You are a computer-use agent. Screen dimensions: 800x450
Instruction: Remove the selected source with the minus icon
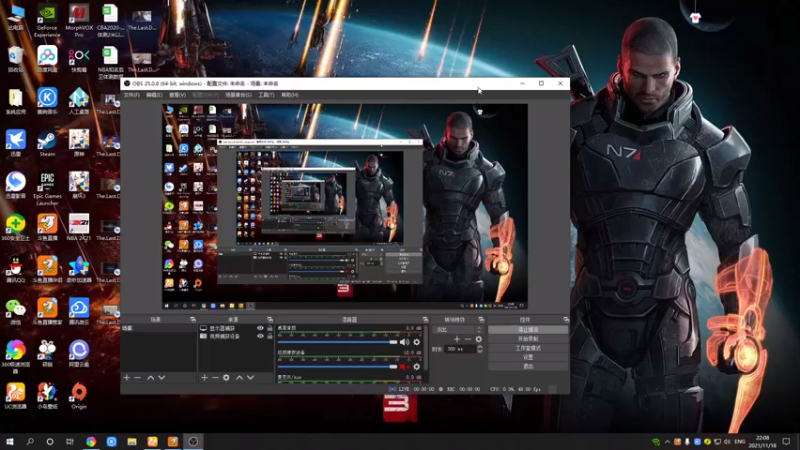point(215,378)
